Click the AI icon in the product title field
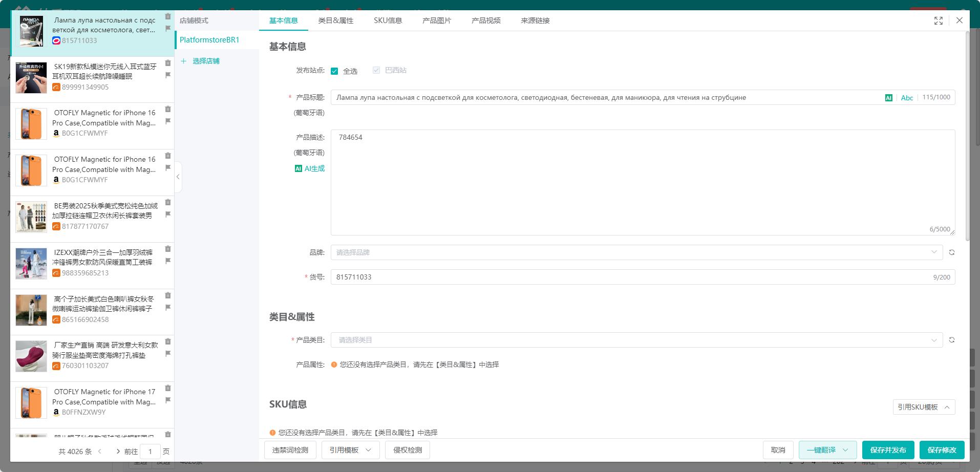Screen dimensions: 980x472 click(888, 97)
